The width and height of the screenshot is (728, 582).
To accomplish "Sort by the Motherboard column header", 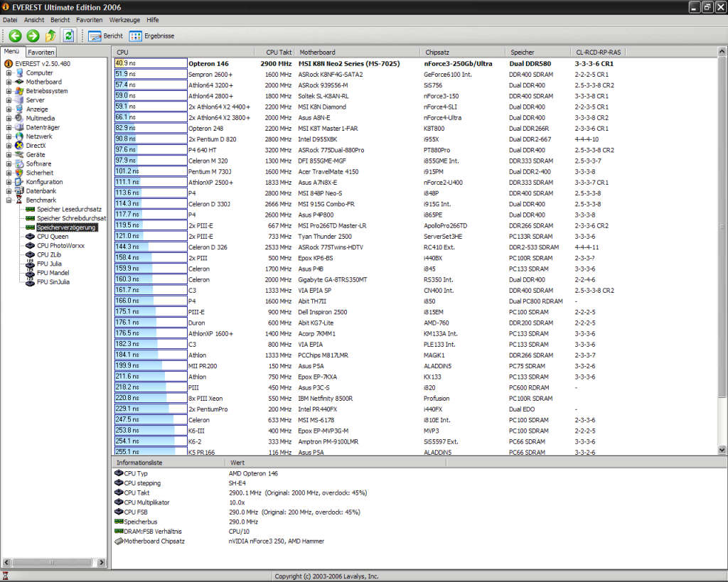I will 358,52.
